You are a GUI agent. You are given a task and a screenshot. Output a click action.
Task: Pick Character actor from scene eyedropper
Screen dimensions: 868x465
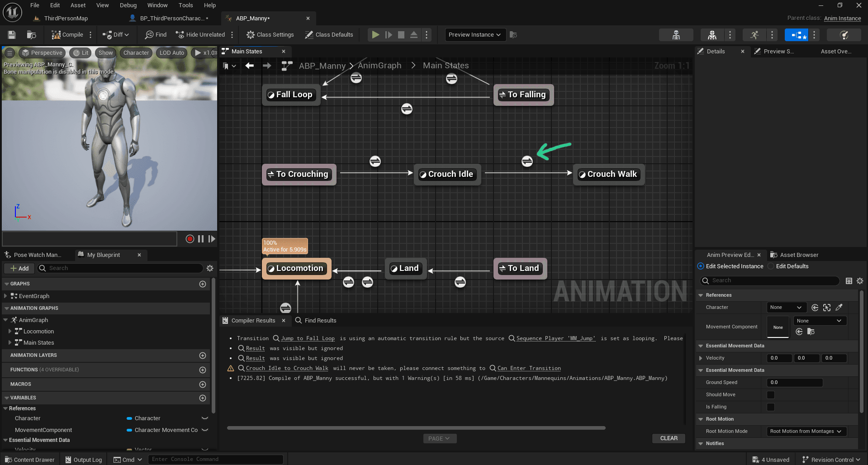coord(839,308)
